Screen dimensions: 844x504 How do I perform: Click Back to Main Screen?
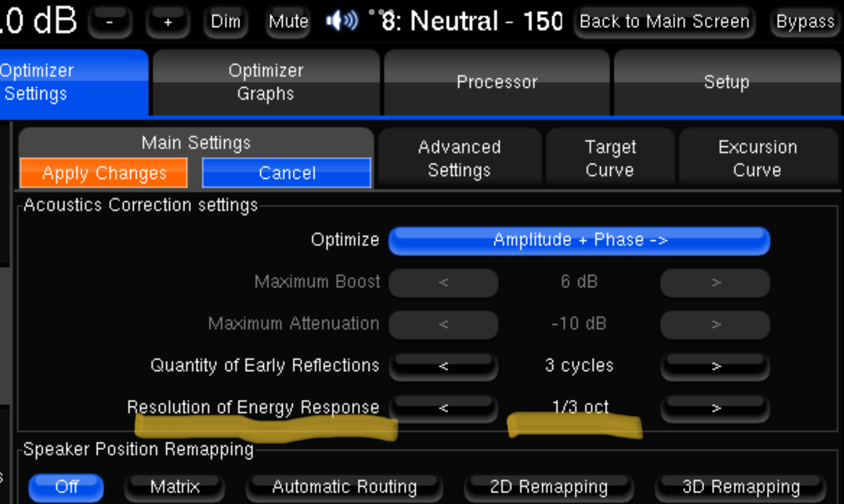click(664, 22)
